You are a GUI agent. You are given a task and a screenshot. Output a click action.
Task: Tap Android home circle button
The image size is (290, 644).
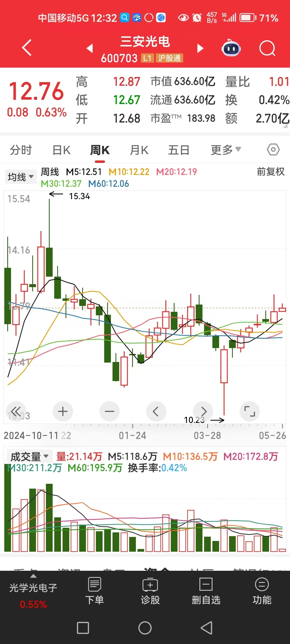tap(145, 628)
